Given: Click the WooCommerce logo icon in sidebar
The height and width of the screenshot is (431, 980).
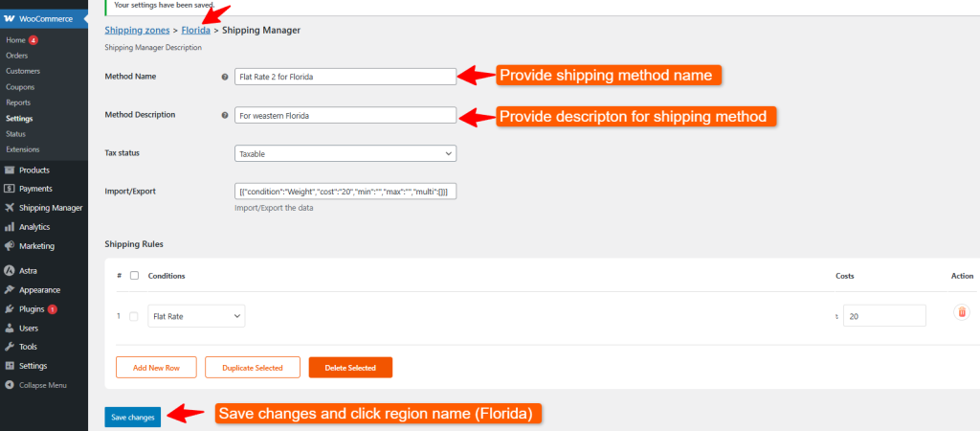Looking at the screenshot, I should point(10,19).
